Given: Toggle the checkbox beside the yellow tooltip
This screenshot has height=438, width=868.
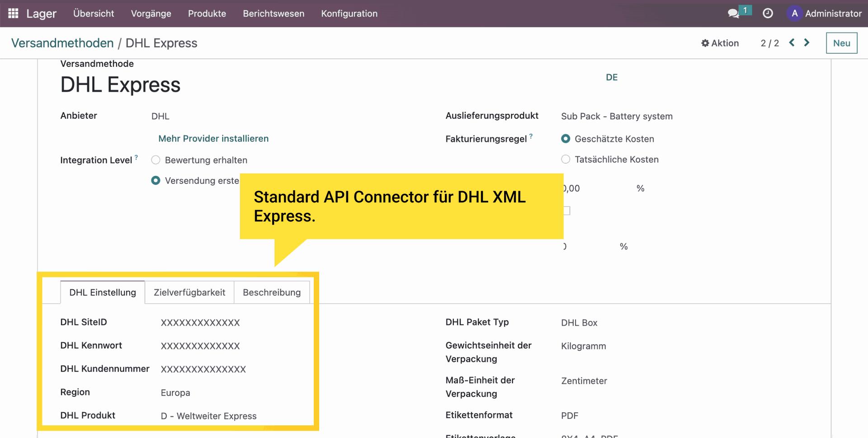Looking at the screenshot, I should pos(566,211).
